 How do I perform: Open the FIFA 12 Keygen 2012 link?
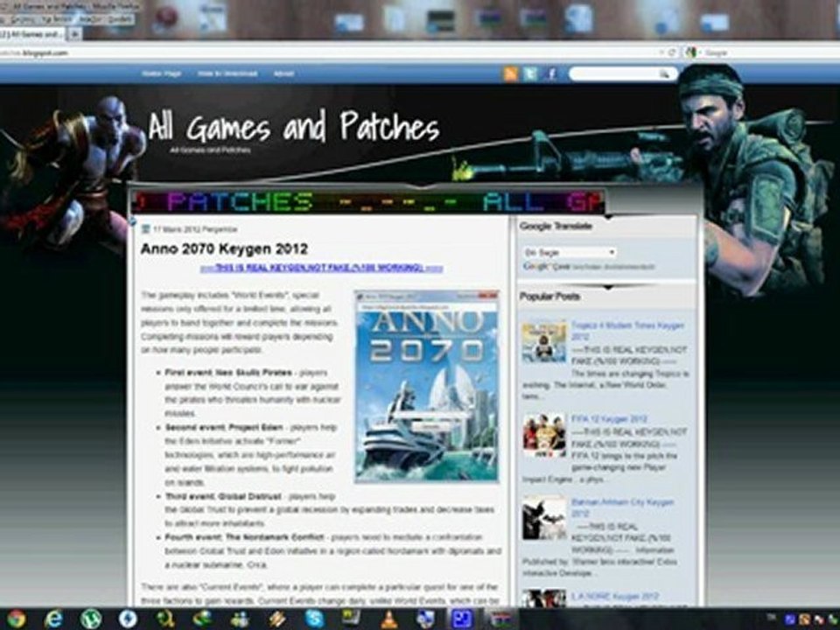(x=609, y=419)
